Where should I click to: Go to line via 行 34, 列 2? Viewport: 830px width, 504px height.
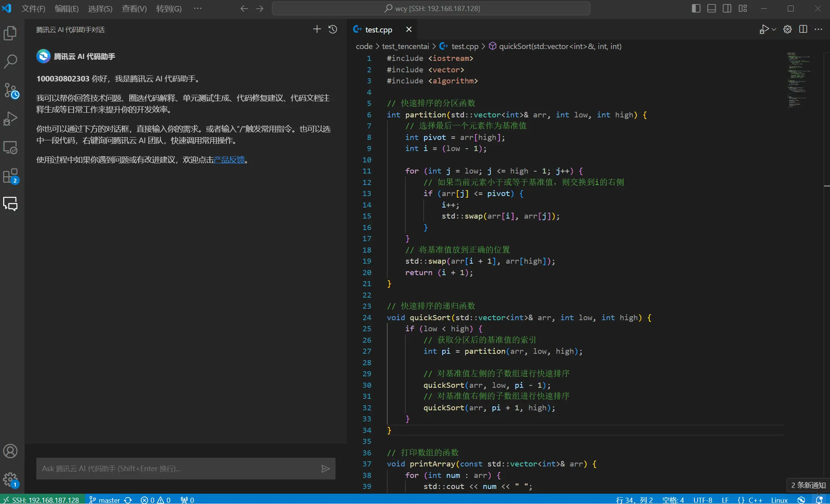coord(634,500)
